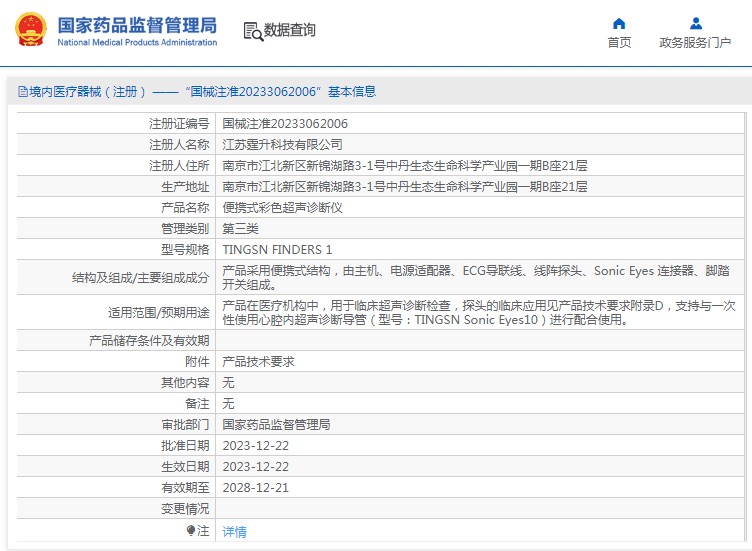
Task: Click the document icon before 境内医疗器械
Action: click(x=23, y=92)
